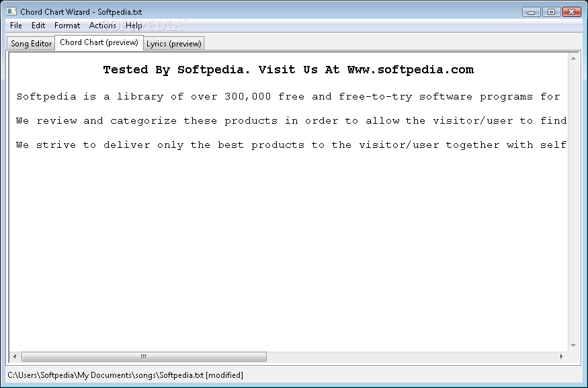588x388 pixels.
Task: Open the Format menu
Action: (x=67, y=26)
